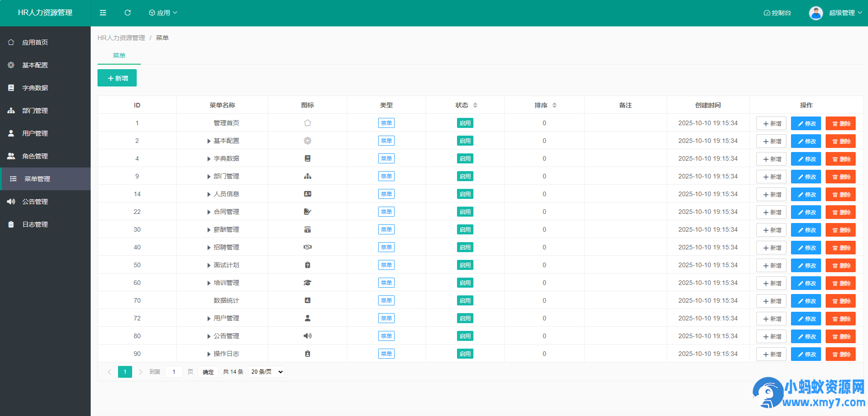This screenshot has height=416, width=868.
Task: Click the speaker icon for 公告管理 in sidebar
Action: pyautogui.click(x=11, y=202)
